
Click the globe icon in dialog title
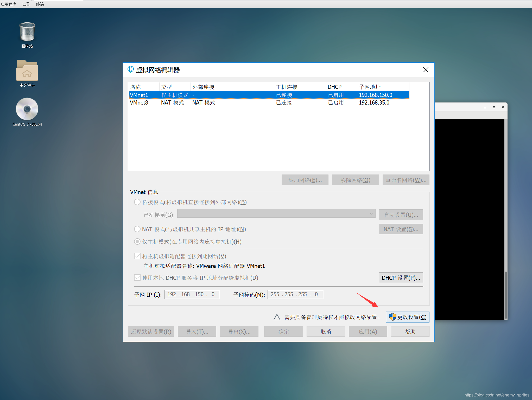coord(130,70)
